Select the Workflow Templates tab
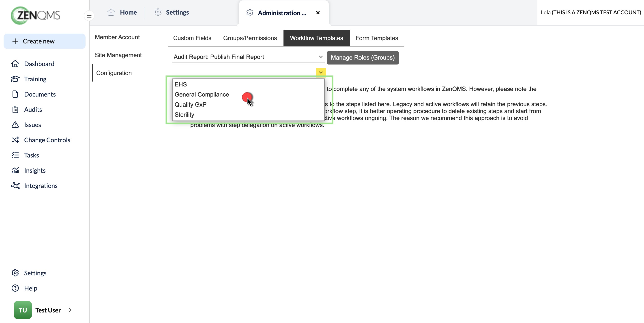The height and width of the screenshot is (323, 644). click(x=316, y=38)
